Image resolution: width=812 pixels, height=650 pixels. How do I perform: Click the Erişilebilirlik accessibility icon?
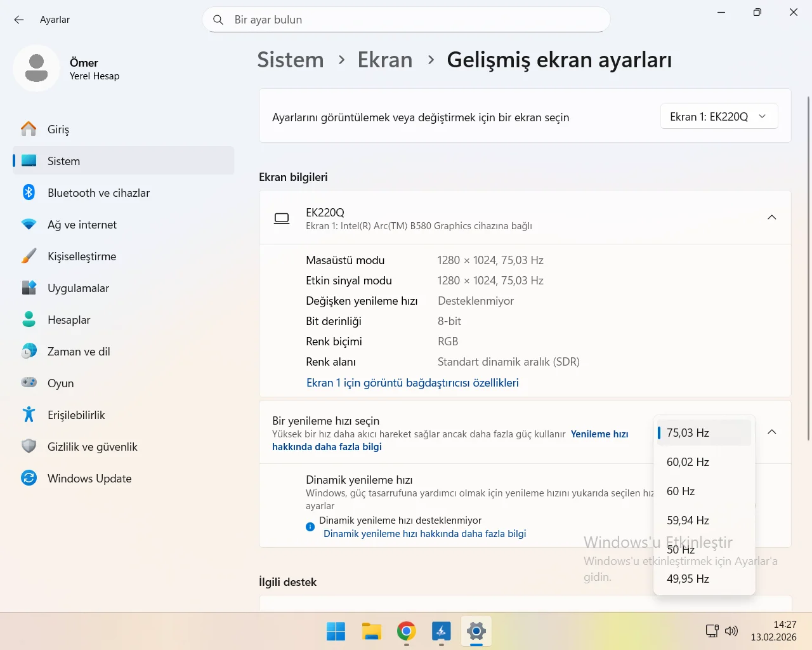tap(29, 415)
